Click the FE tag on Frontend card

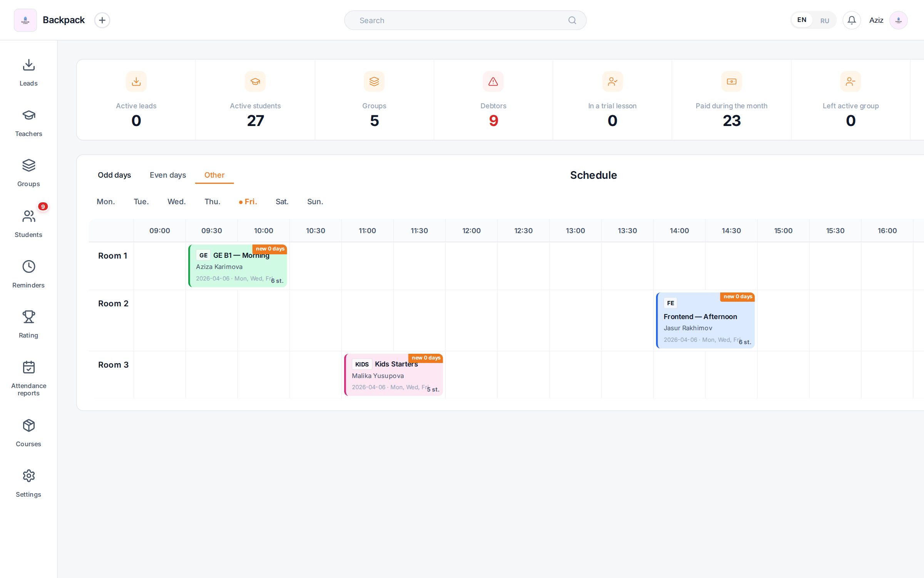pos(670,303)
